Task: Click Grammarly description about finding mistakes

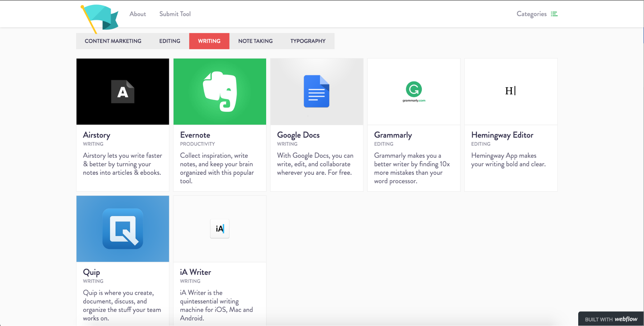Action: tap(412, 168)
